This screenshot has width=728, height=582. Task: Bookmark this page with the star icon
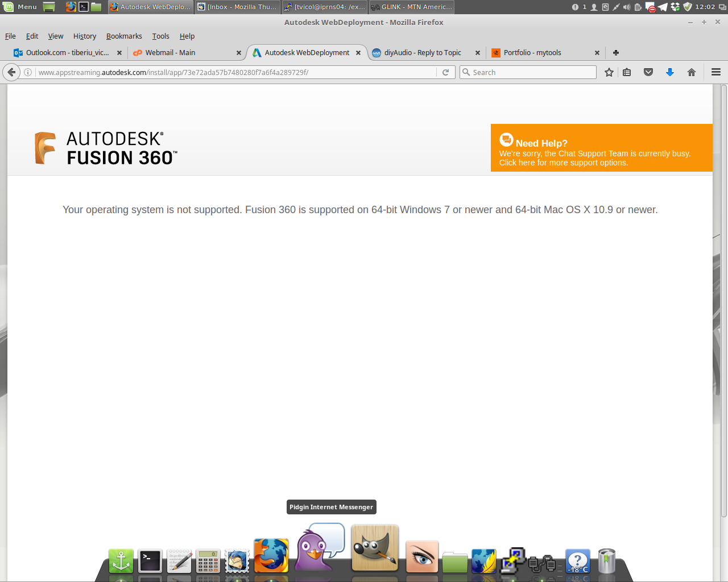(x=609, y=72)
